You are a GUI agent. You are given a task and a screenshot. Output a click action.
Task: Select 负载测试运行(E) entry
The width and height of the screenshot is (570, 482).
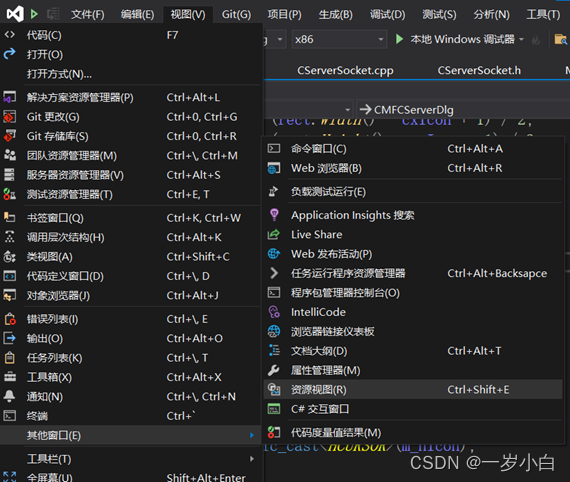[x=413, y=192]
